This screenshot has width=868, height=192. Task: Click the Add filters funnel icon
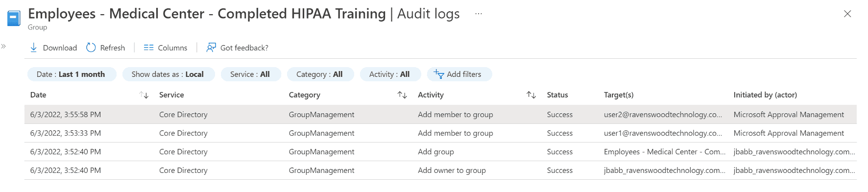(x=439, y=74)
